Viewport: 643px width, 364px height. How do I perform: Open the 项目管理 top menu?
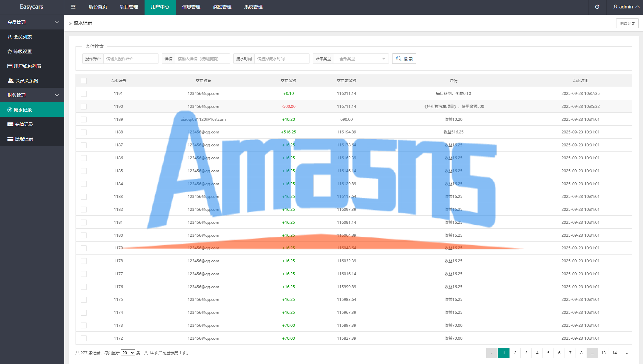pyautogui.click(x=129, y=7)
